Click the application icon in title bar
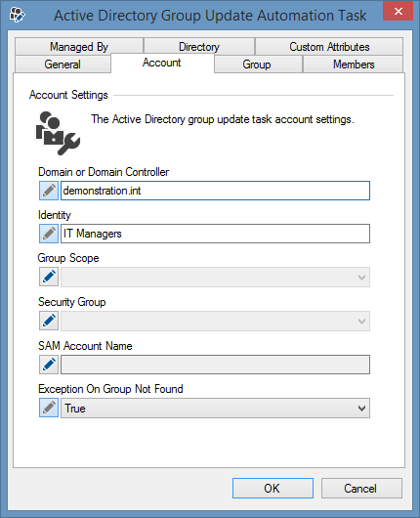This screenshot has width=420, height=518. click(x=18, y=15)
